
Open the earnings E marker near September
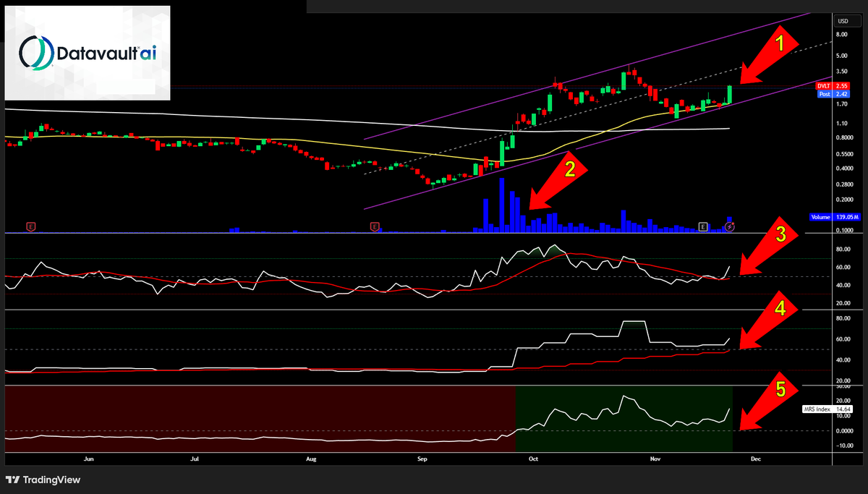375,227
